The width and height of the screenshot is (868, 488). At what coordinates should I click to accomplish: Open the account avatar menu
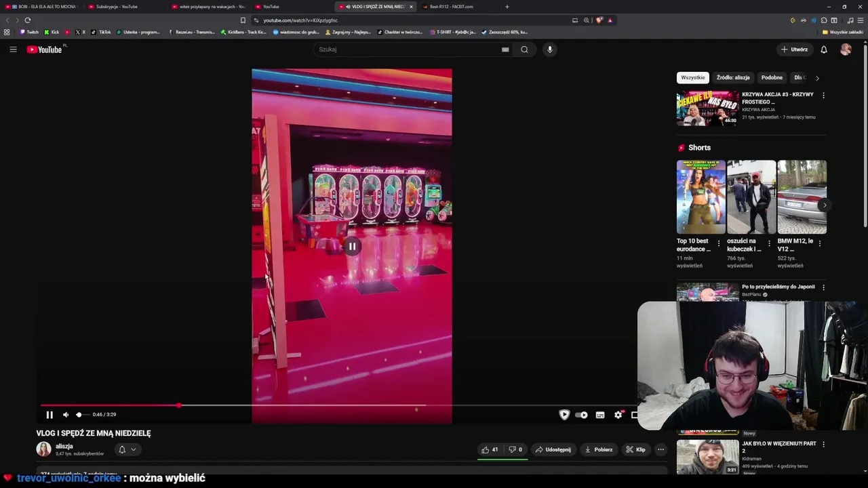pos(846,49)
